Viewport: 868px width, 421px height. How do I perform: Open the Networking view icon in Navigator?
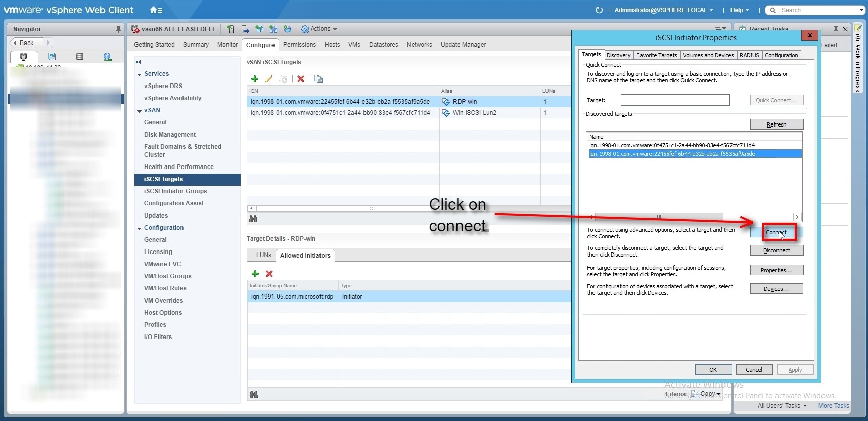[107, 57]
